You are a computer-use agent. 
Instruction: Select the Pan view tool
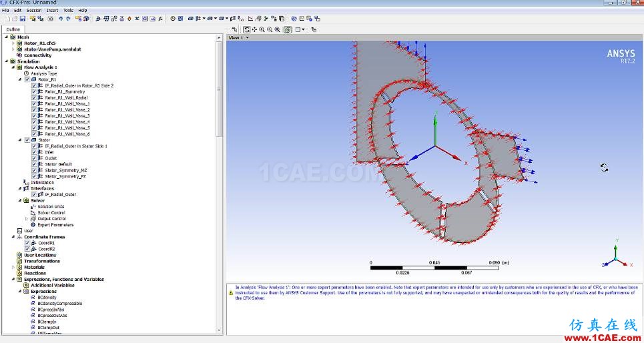(254, 29)
